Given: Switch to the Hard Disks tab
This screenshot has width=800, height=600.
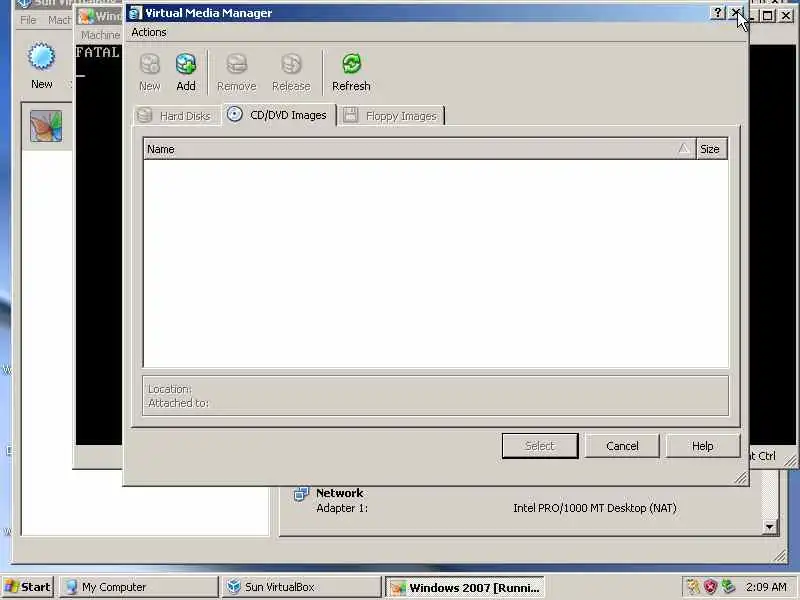Looking at the screenshot, I should [177, 116].
